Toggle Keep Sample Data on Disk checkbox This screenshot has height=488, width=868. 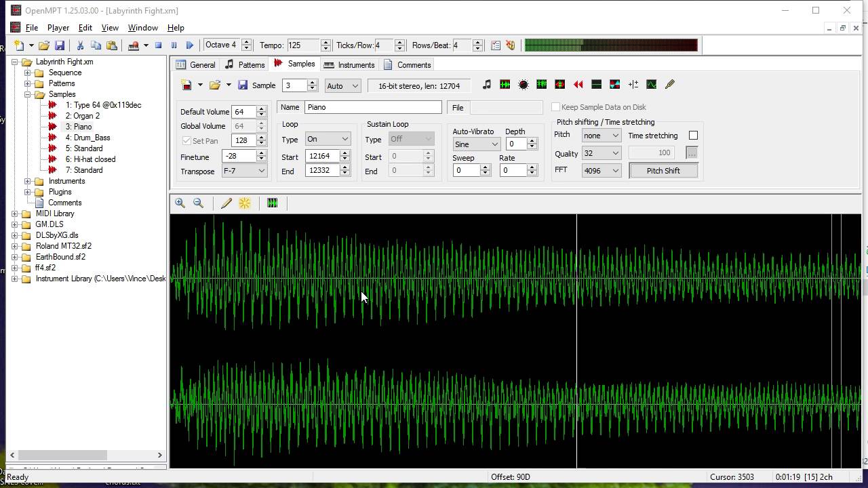[x=556, y=107]
